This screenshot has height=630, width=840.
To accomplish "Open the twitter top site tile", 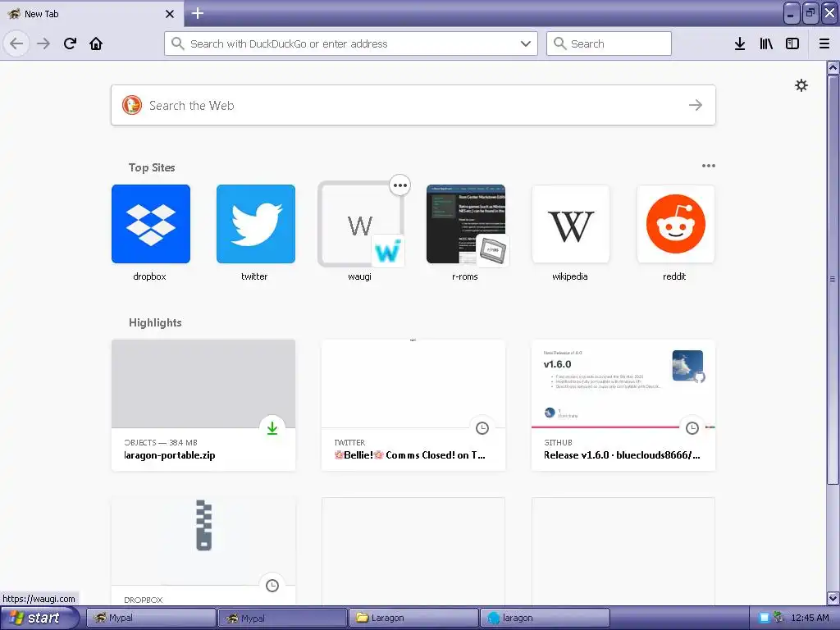I will tap(256, 224).
